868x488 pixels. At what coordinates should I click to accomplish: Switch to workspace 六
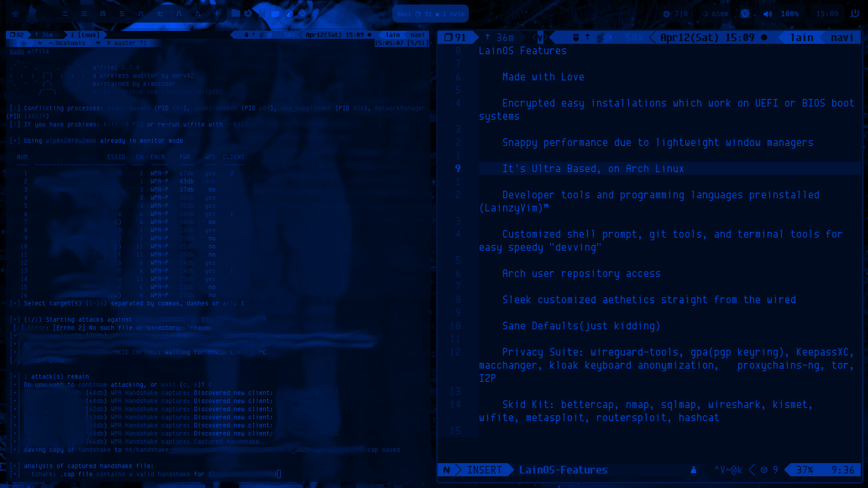141,14
